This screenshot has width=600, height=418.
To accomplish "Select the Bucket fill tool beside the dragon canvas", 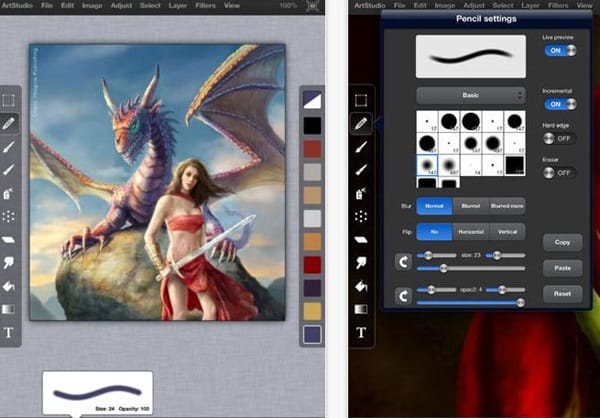I will (8, 286).
